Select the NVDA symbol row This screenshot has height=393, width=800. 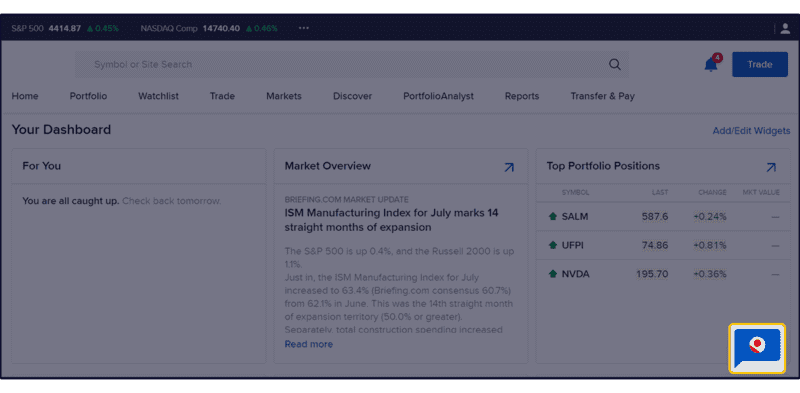pyautogui.click(x=663, y=274)
